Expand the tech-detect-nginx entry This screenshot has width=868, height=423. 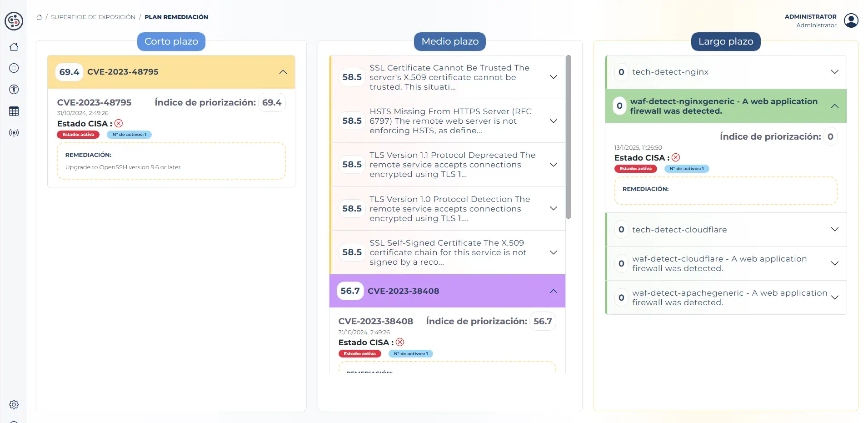click(834, 72)
